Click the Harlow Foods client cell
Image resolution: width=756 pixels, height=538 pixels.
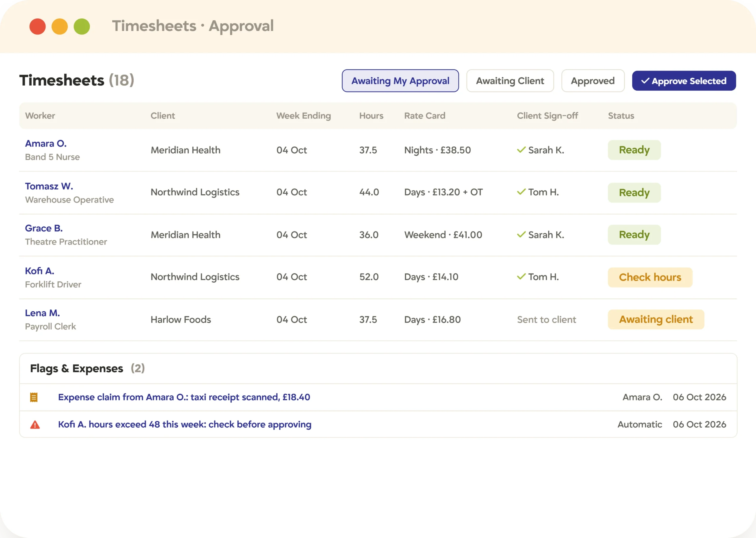click(180, 319)
